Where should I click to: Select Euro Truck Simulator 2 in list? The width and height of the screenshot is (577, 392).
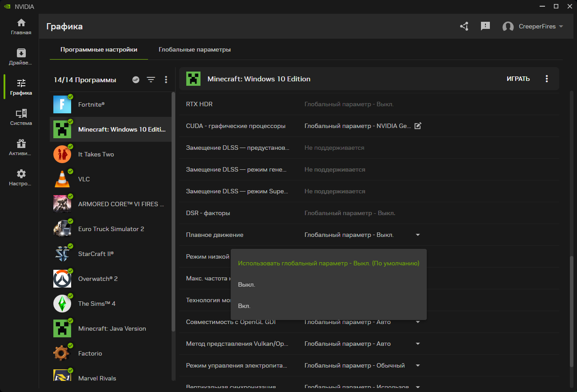(111, 229)
